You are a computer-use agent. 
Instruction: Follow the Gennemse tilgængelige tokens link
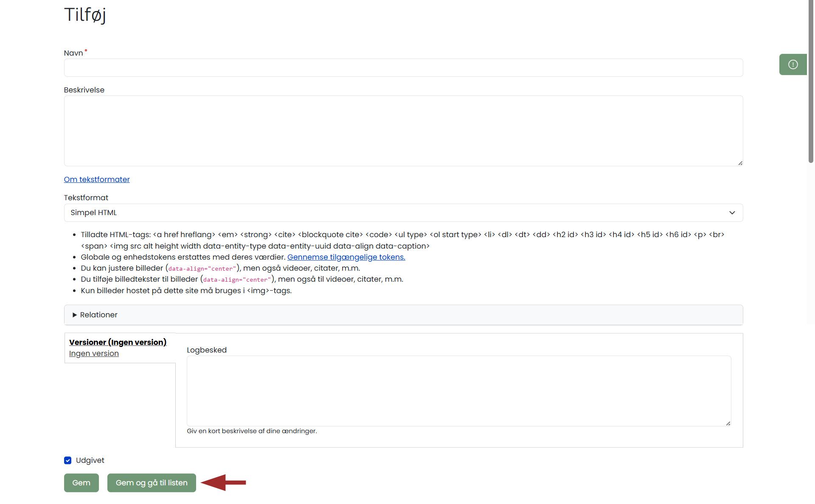[346, 257]
